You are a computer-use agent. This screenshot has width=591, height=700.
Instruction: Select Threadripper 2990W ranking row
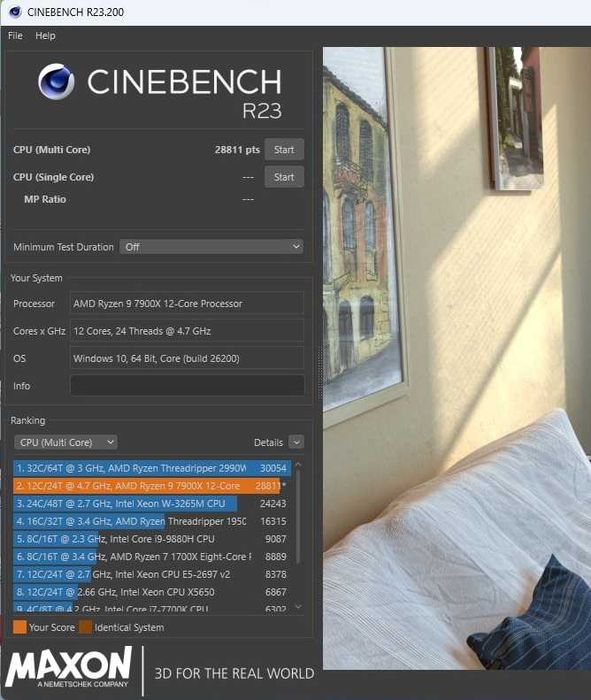coord(152,468)
